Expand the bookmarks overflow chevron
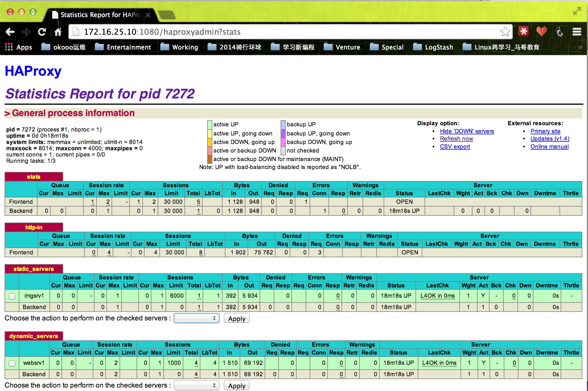The image size is (588, 391). [x=580, y=47]
